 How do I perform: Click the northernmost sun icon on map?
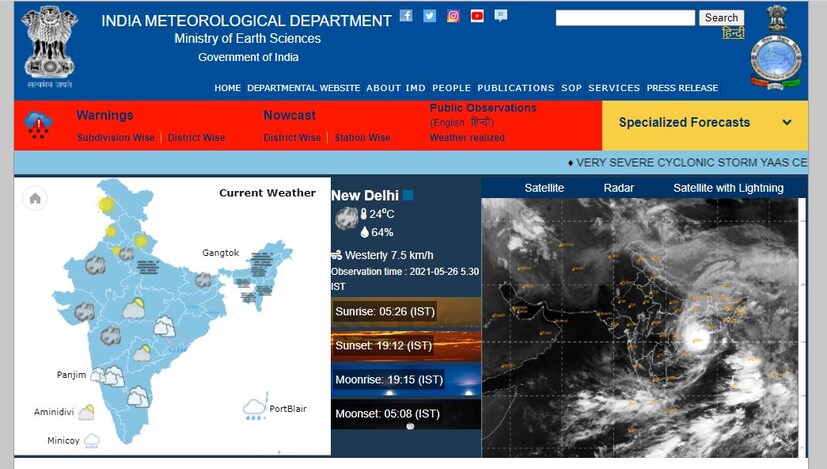[106, 204]
